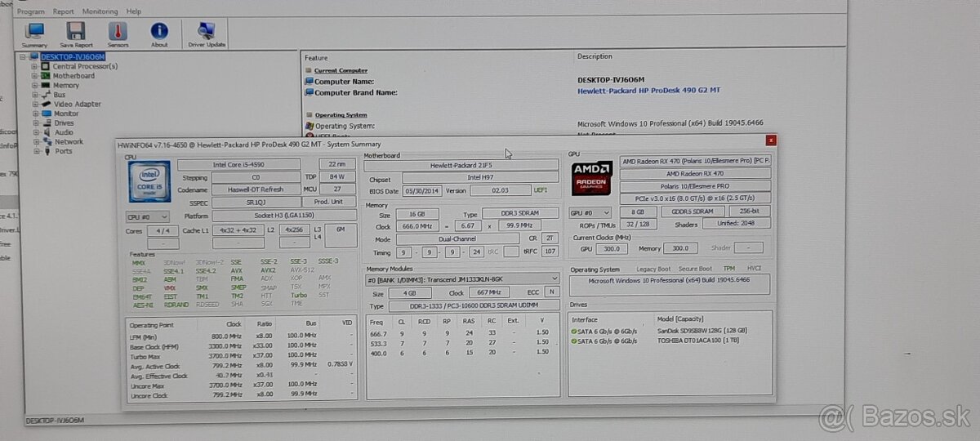The width and height of the screenshot is (980, 441).
Task: Click SanDisk drive green status icon
Action: (575, 330)
